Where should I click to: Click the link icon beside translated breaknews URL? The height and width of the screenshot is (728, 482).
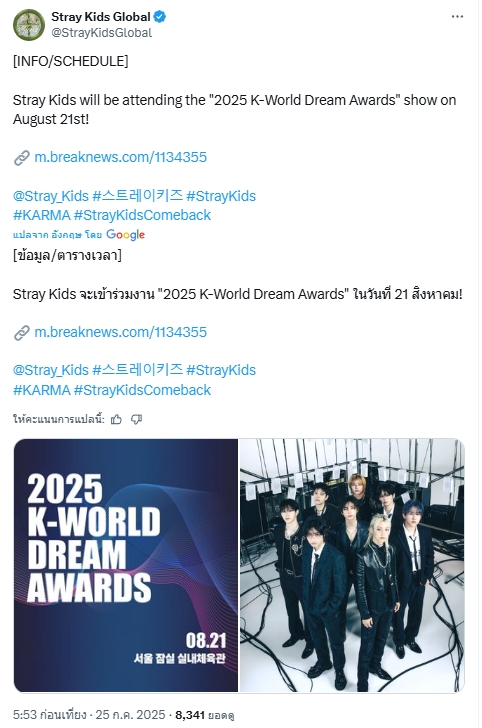coord(22,332)
